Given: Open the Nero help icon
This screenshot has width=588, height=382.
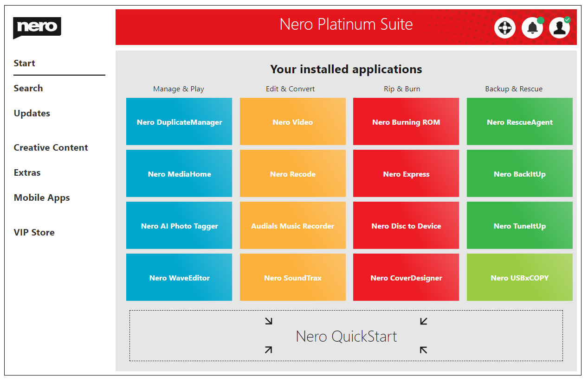Looking at the screenshot, I should click(x=504, y=28).
